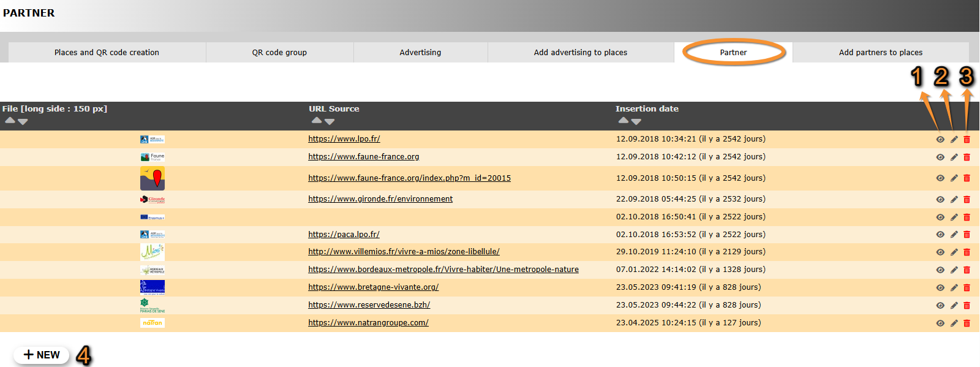Sort File column ascending
The height and width of the screenshot is (367, 980).
(x=10, y=121)
